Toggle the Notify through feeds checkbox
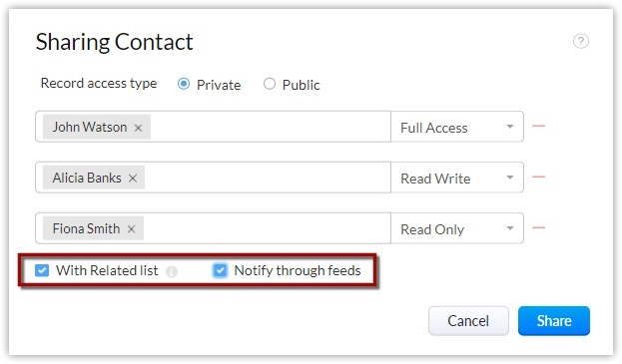 click(220, 270)
